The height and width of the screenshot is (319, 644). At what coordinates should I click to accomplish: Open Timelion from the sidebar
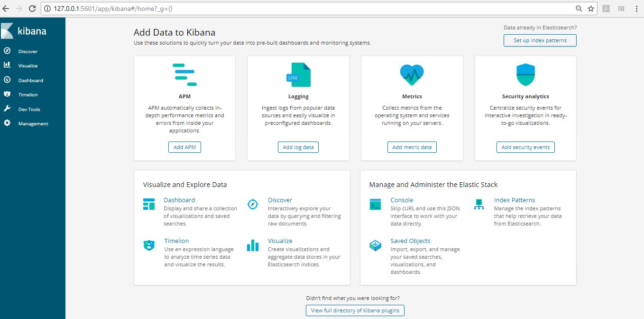(28, 94)
